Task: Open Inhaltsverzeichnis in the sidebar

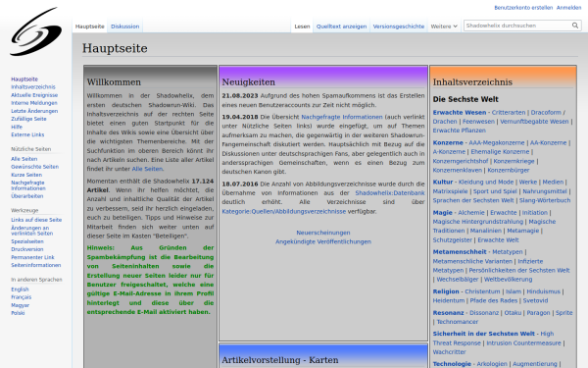Action: [x=33, y=87]
